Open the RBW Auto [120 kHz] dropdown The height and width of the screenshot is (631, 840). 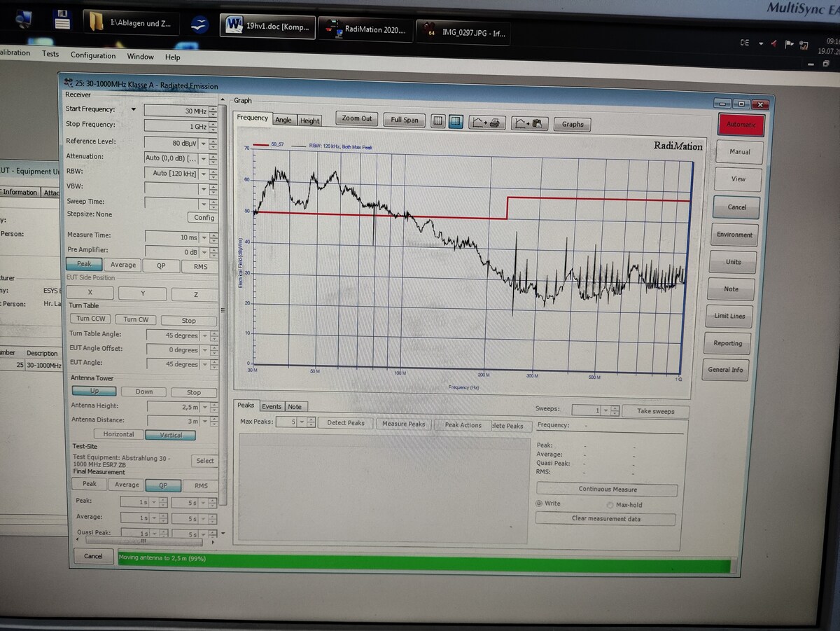(204, 174)
